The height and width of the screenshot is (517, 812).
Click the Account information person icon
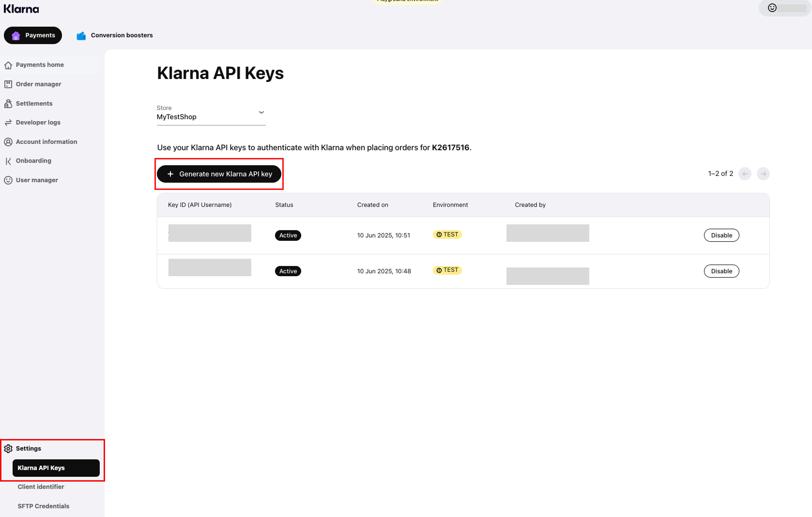(8, 142)
